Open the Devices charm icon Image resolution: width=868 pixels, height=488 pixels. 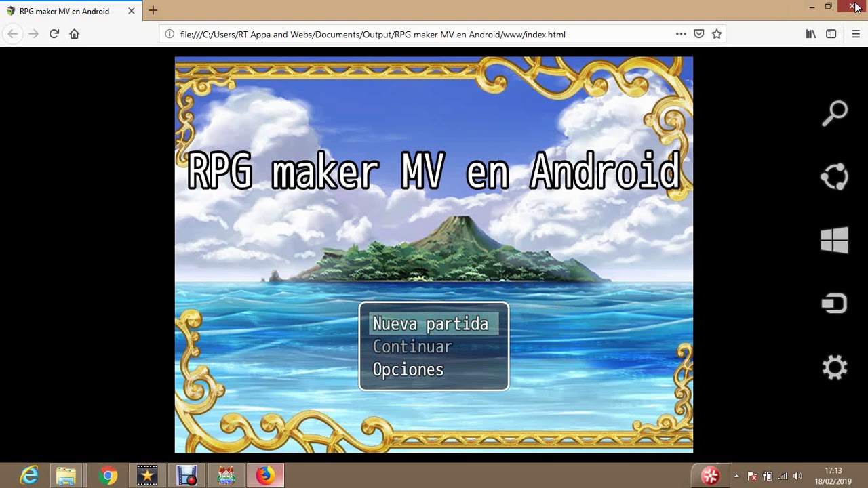tap(835, 304)
